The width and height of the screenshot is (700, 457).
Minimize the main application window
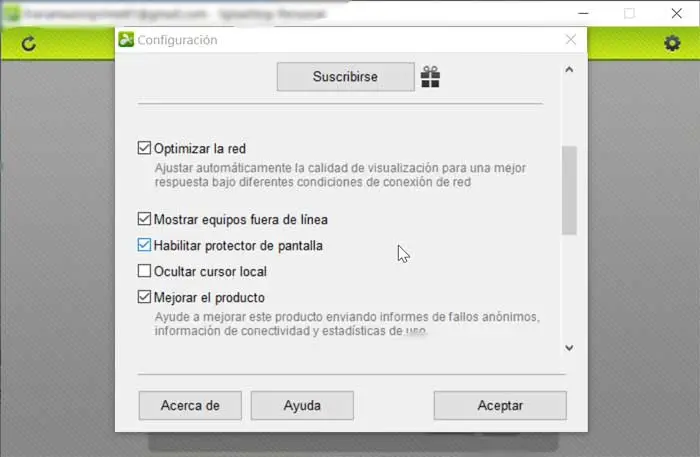pos(583,13)
